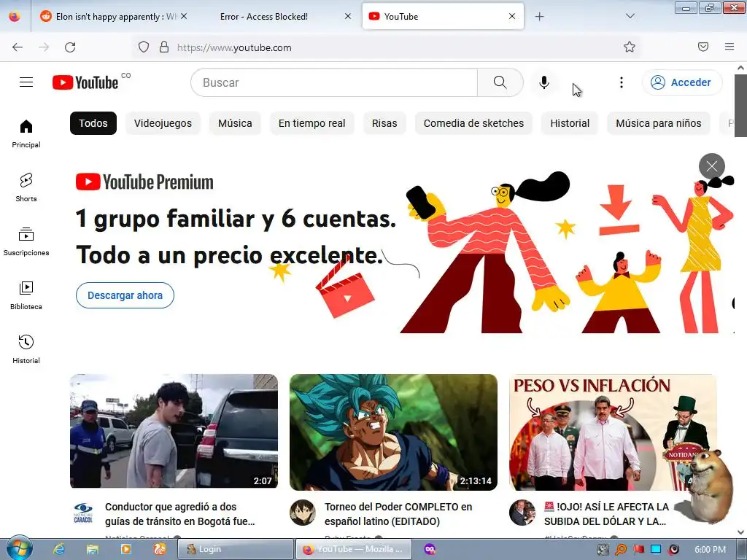Bookmark this page with the star icon

[630, 47]
